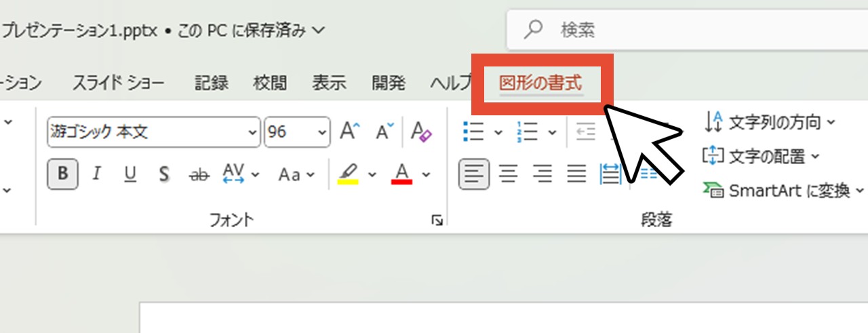Open Change Case Aa button
Viewport: 868px width, 333px height.
[290, 174]
